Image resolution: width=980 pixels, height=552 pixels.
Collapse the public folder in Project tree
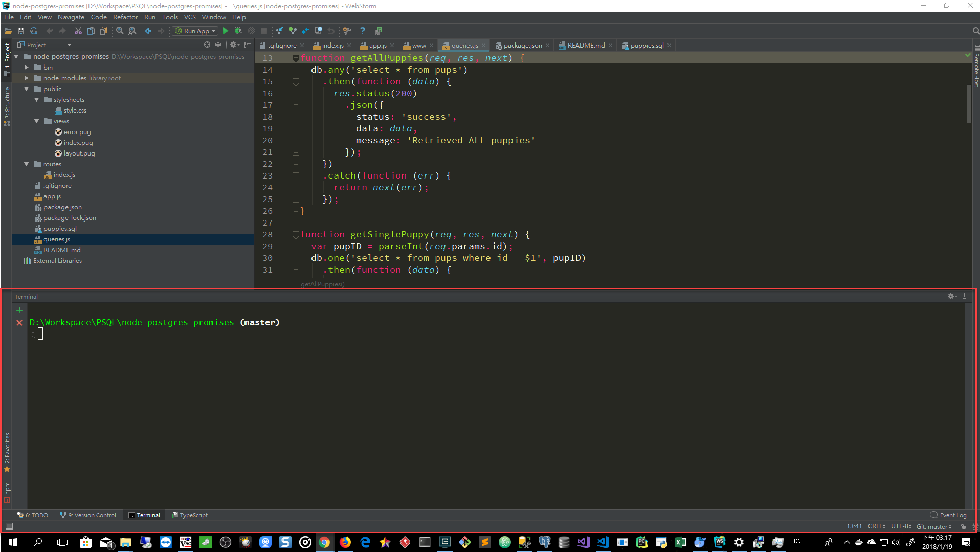click(27, 89)
